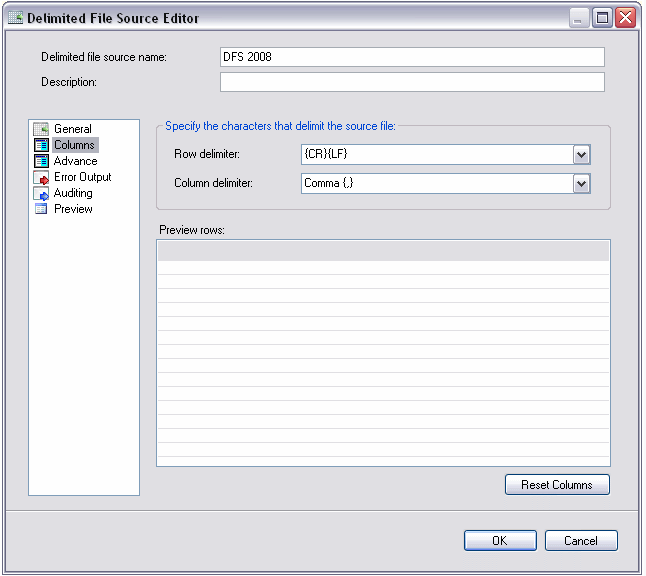Click the General page icon
This screenshot has width=646, height=576.
[x=41, y=129]
